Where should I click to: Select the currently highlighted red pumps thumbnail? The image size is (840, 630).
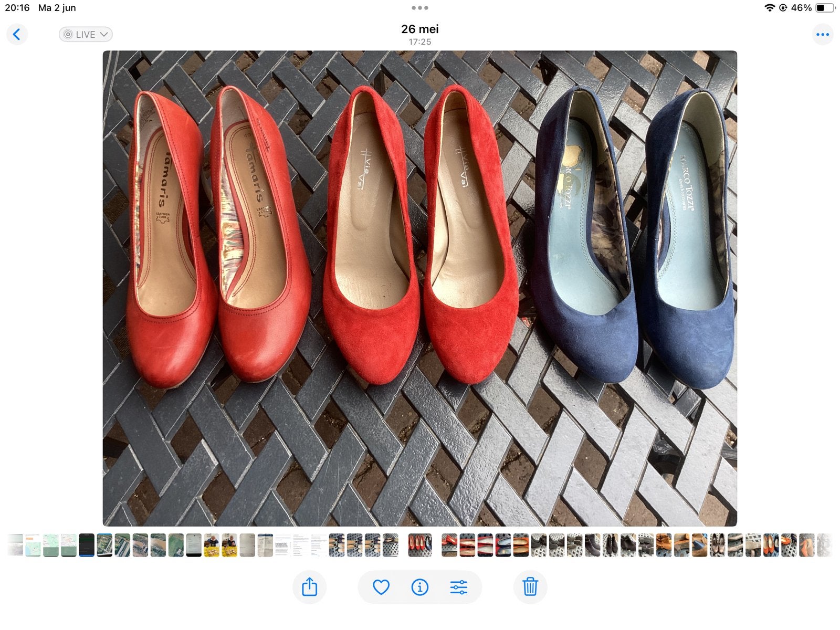420,545
